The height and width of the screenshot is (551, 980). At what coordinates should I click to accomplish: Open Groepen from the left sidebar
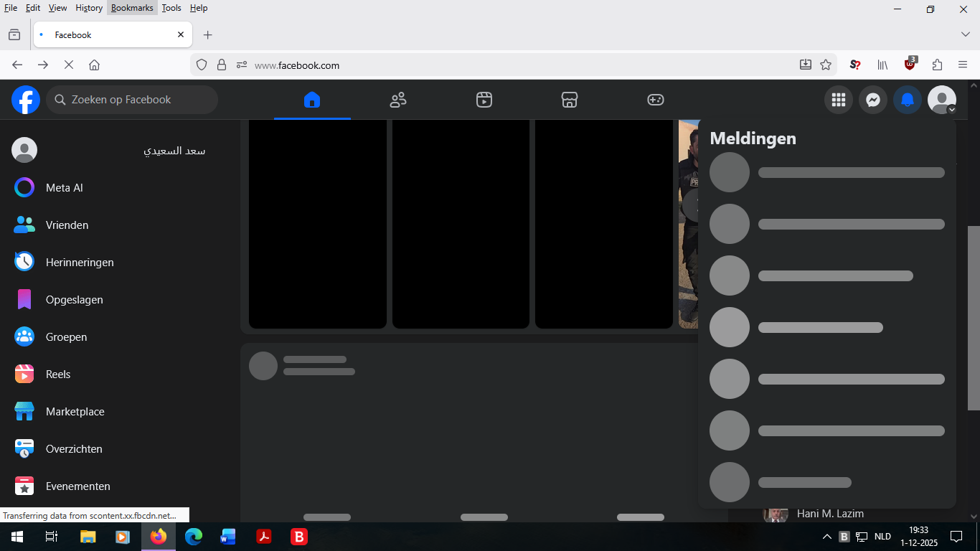pyautogui.click(x=66, y=337)
